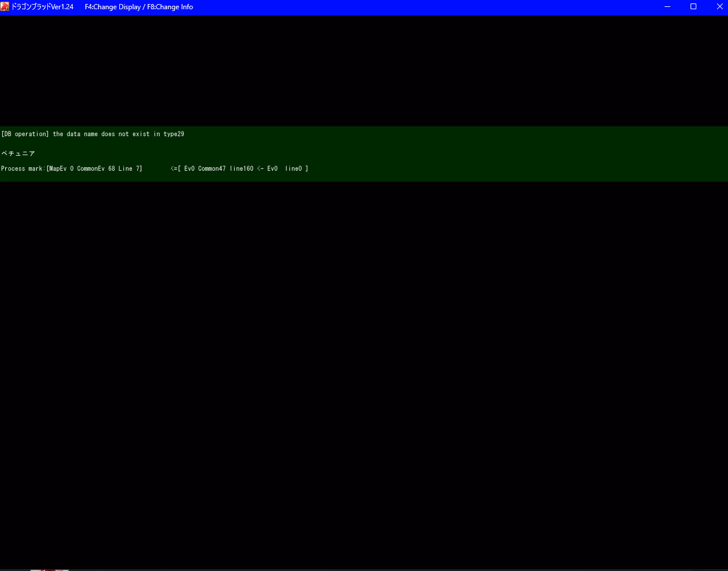This screenshot has height=571, width=728.
Task: Click the F8:Change Info title text
Action: [170, 7]
